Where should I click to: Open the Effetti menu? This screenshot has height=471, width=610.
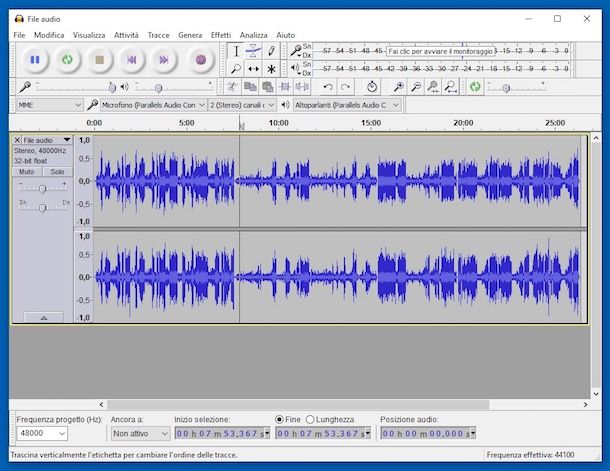coord(221,35)
